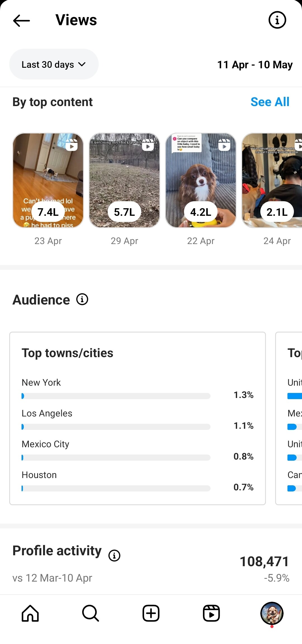Image resolution: width=302 pixels, height=644 pixels.
Task: Click the See All link
Action: (x=270, y=102)
